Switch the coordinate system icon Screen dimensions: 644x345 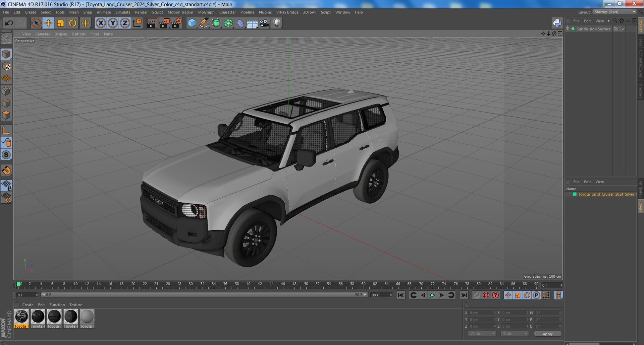[138, 23]
